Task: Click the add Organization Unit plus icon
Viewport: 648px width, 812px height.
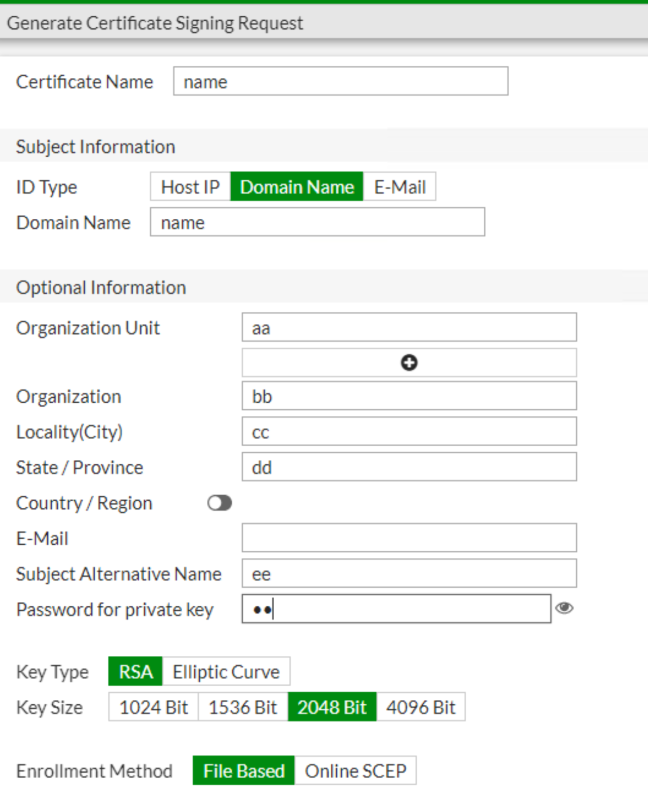Action: click(409, 362)
